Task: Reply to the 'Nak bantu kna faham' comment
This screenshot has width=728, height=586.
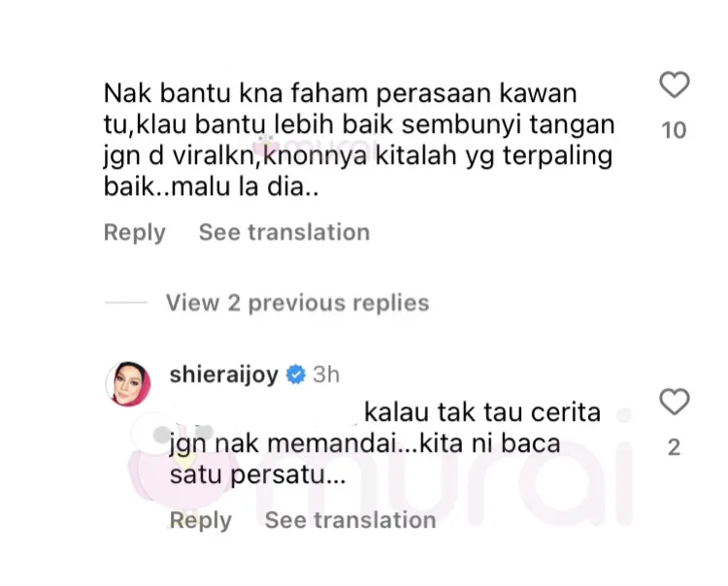Action: click(x=135, y=233)
